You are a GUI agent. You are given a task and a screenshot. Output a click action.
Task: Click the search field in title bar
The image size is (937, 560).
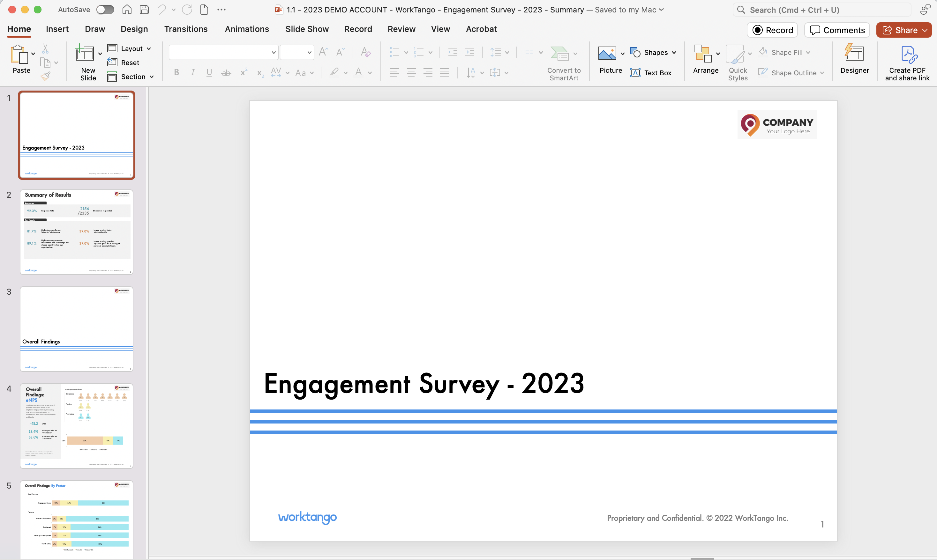[822, 10]
